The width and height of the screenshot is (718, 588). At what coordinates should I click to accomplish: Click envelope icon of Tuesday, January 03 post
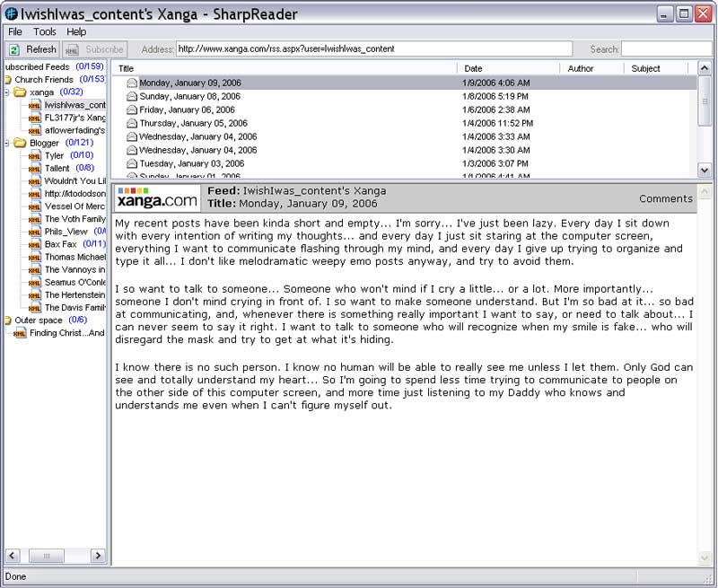[132, 163]
